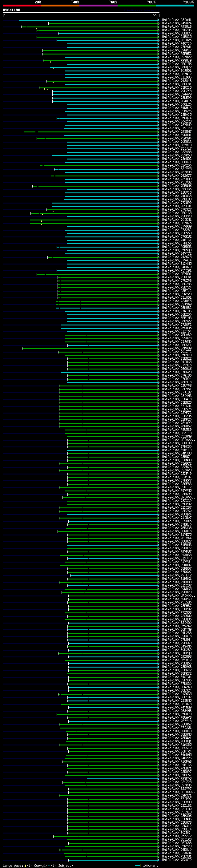Click the white query sequence bar
The height and width of the screenshot is (868, 197).
(81, 12)
